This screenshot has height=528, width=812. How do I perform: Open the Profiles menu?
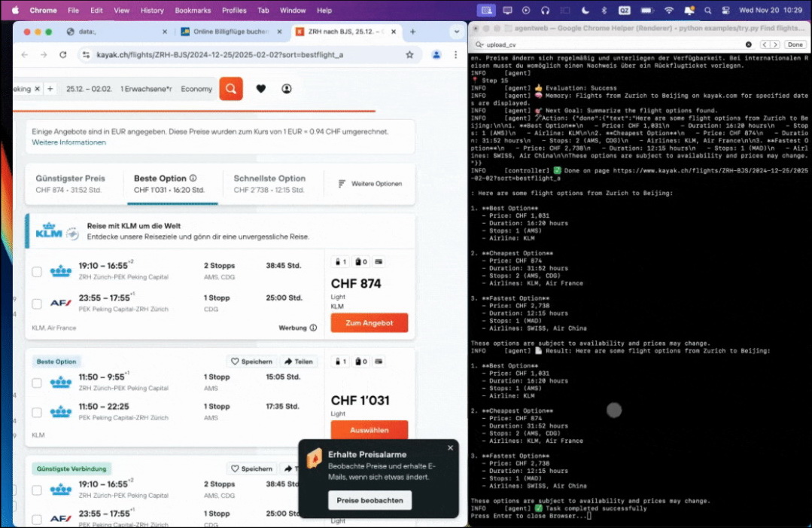pyautogui.click(x=234, y=11)
